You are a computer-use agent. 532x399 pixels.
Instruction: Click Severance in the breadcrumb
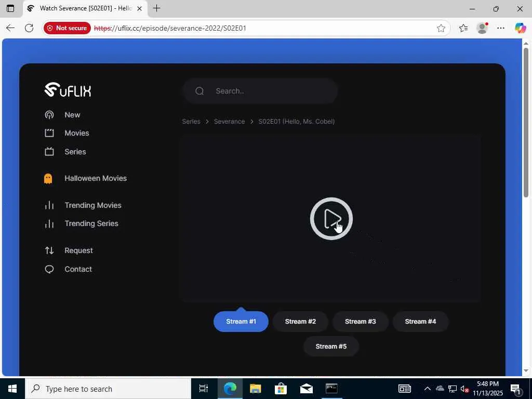click(229, 122)
